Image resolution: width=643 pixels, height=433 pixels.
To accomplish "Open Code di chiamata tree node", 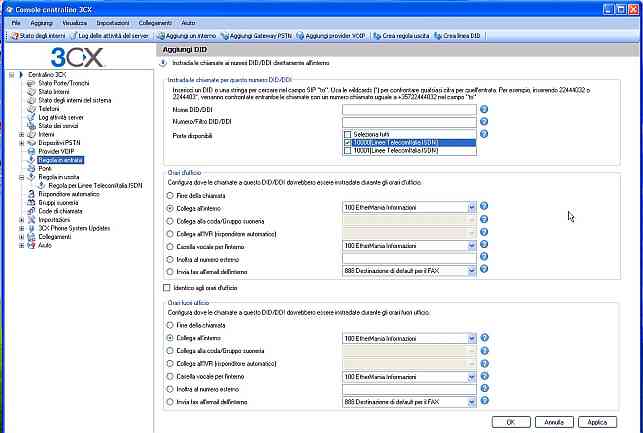I will tap(60, 211).
